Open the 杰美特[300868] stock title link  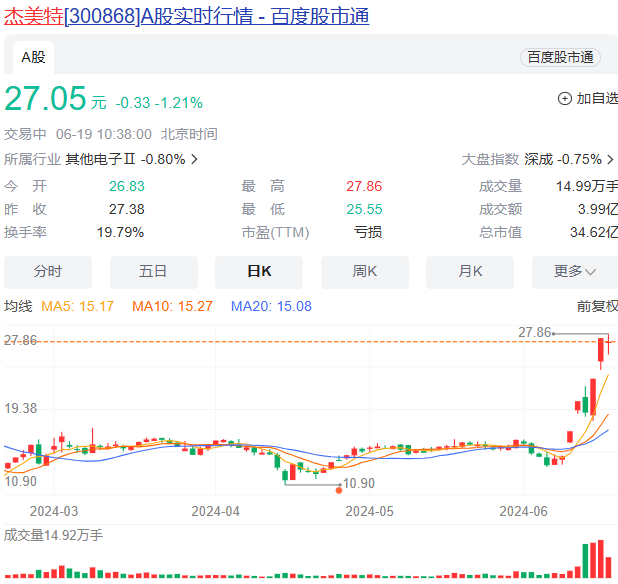pyautogui.click(x=186, y=17)
